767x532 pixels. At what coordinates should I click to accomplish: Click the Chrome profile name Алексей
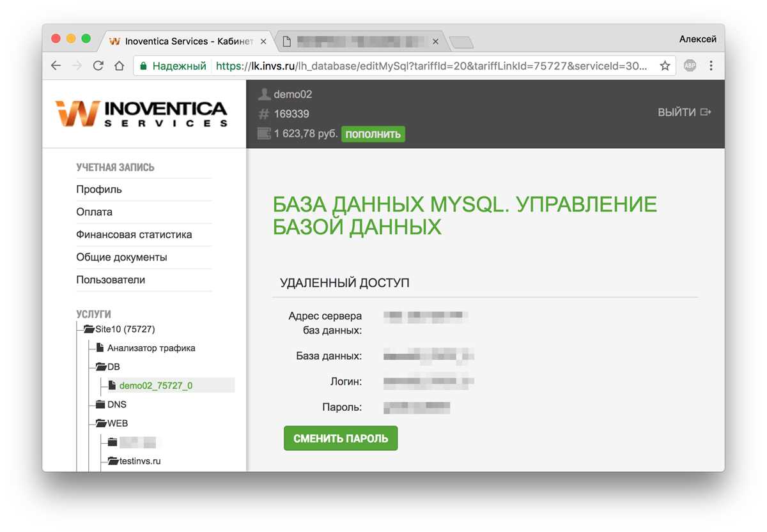click(x=697, y=39)
